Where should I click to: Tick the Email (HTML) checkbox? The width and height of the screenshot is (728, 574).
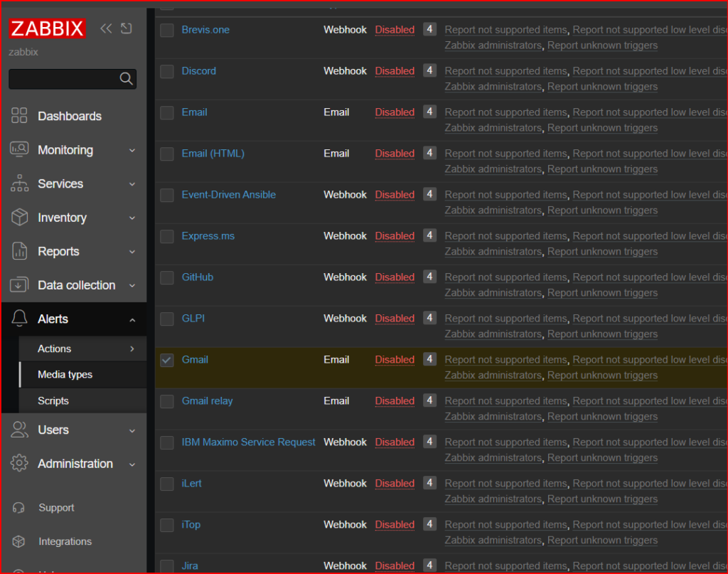[166, 154]
